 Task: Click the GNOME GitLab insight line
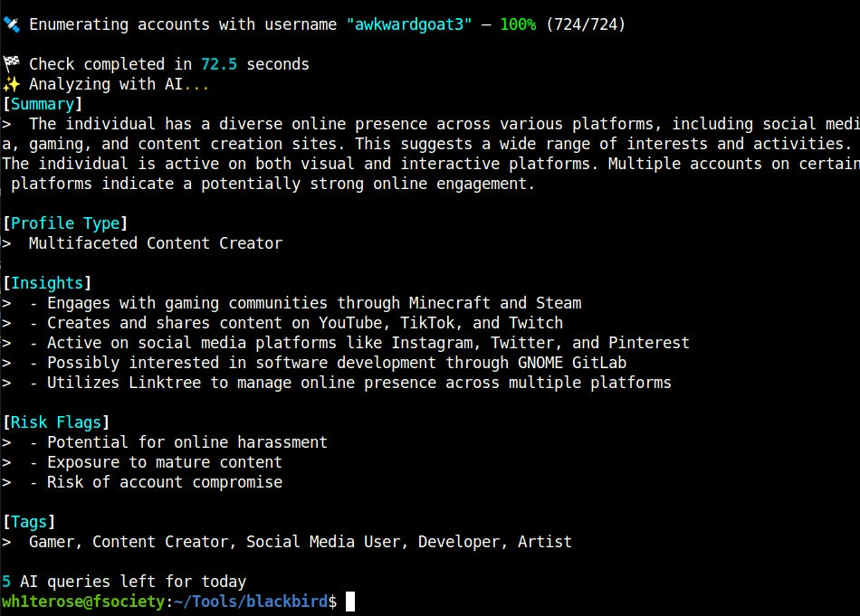pyautogui.click(x=328, y=363)
